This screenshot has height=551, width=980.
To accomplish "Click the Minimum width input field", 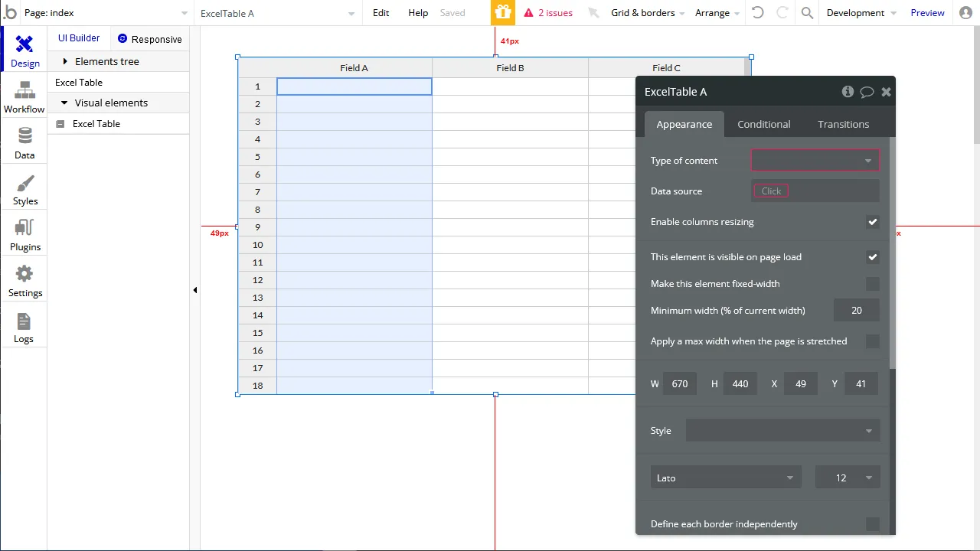I will [x=856, y=310].
